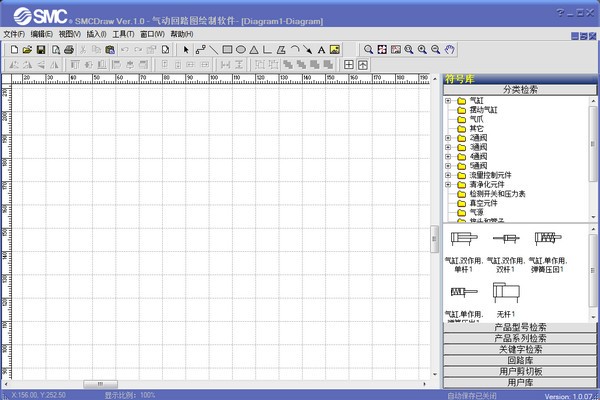The image size is (600, 400).
Task: Open the 用户剪切板 panel
Action: pyautogui.click(x=520, y=372)
